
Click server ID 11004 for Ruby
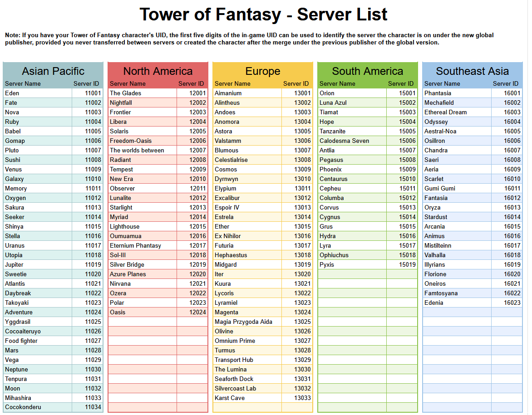[93, 122]
